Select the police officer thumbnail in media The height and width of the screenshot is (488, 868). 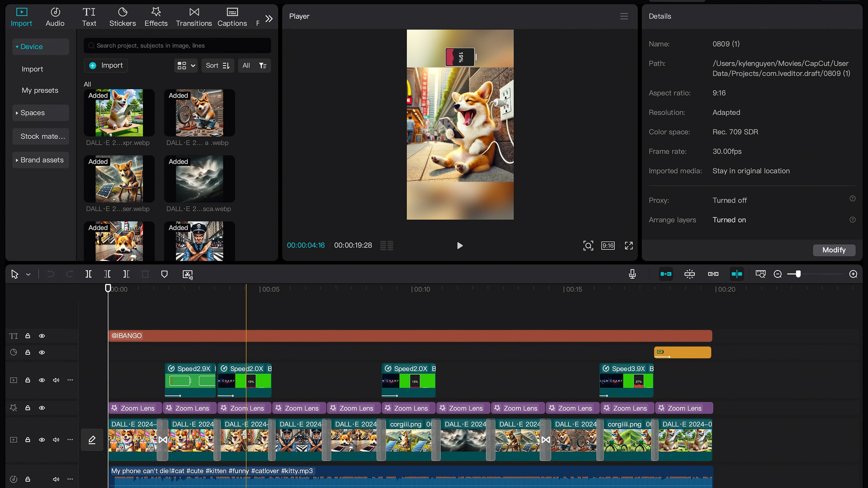pyautogui.click(x=199, y=241)
